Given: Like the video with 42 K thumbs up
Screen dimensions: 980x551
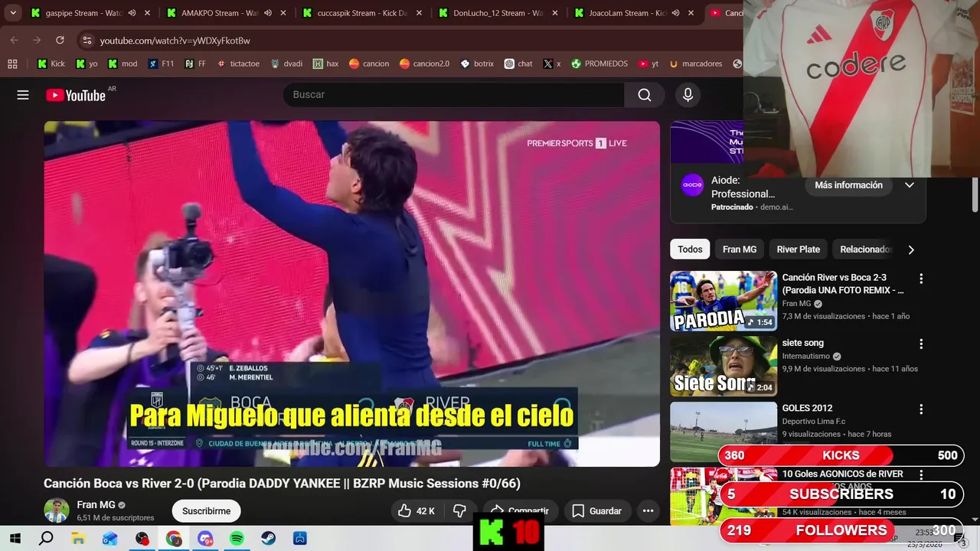Looking at the screenshot, I should point(416,511).
